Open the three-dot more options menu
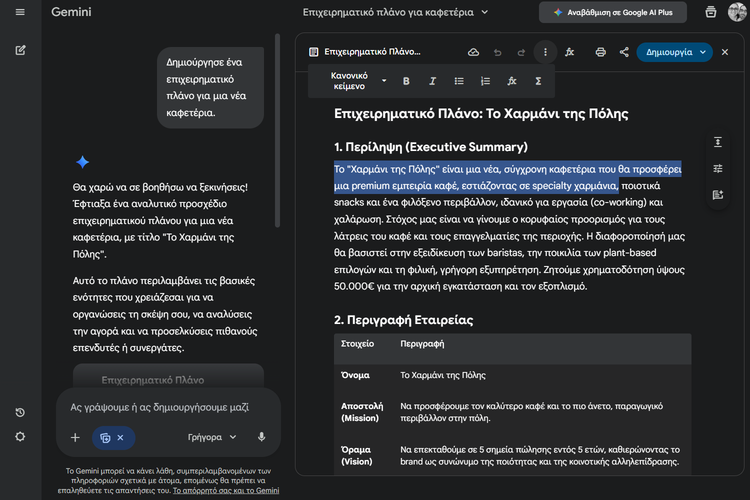The width and height of the screenshot is (750, 500). tap(545, 52)
